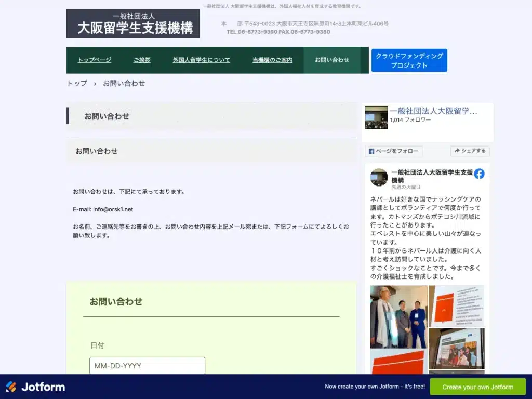Click the Jotform logo in footer banner
This screenshot has height=399, width=532.
pyautogui.click(x=35, y=387)
